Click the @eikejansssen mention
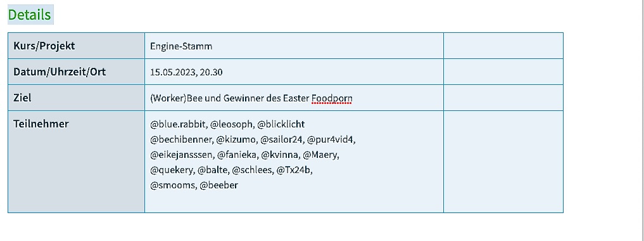Screen dimensions: 644x241 click(182, 155)
